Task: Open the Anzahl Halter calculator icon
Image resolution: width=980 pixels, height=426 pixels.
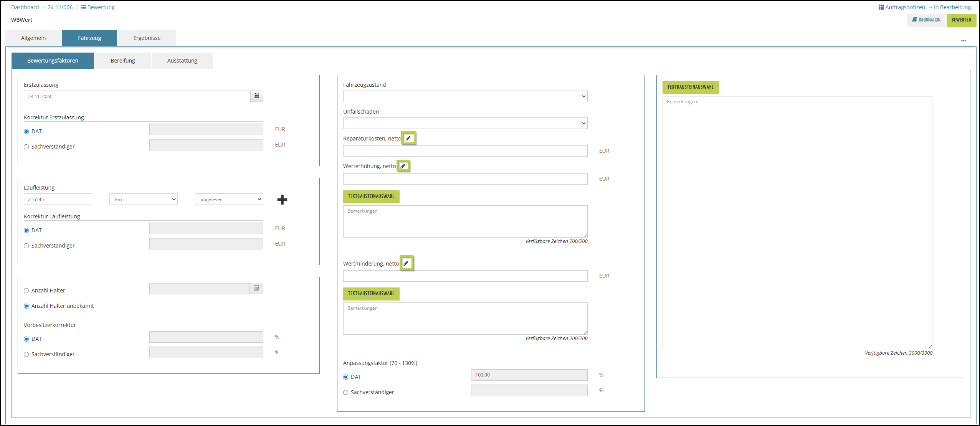Action: point(256,288)
